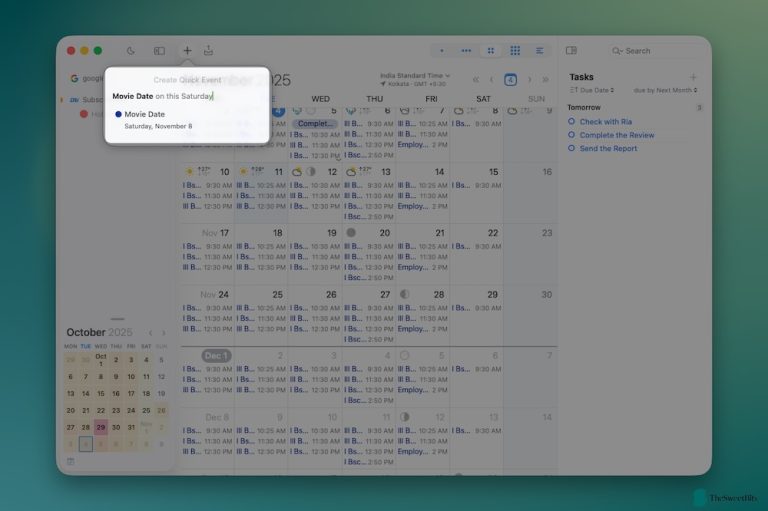768x511 pixels.
Task: Select day 29 in mini calendar
Action: tap(100, 427)
